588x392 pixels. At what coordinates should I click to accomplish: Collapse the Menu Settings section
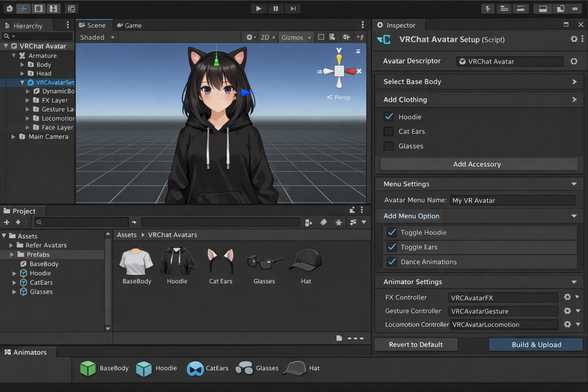pos(574,184)
